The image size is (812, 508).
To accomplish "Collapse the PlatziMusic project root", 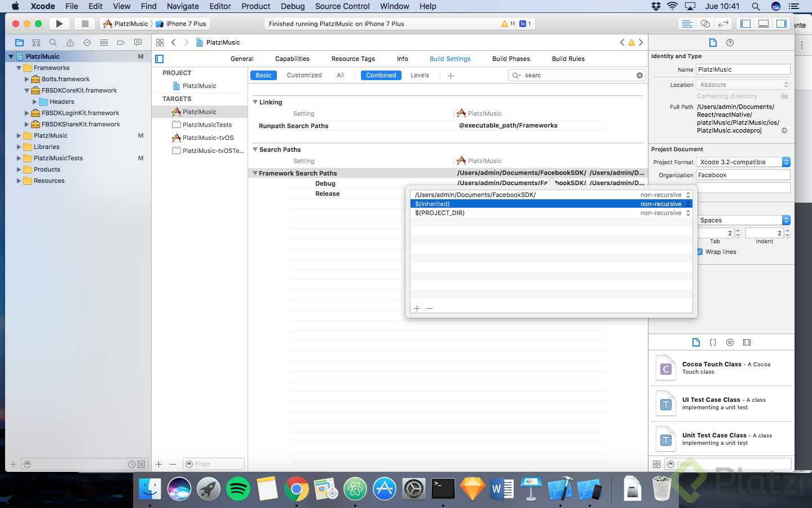I will tap(11, 56).
